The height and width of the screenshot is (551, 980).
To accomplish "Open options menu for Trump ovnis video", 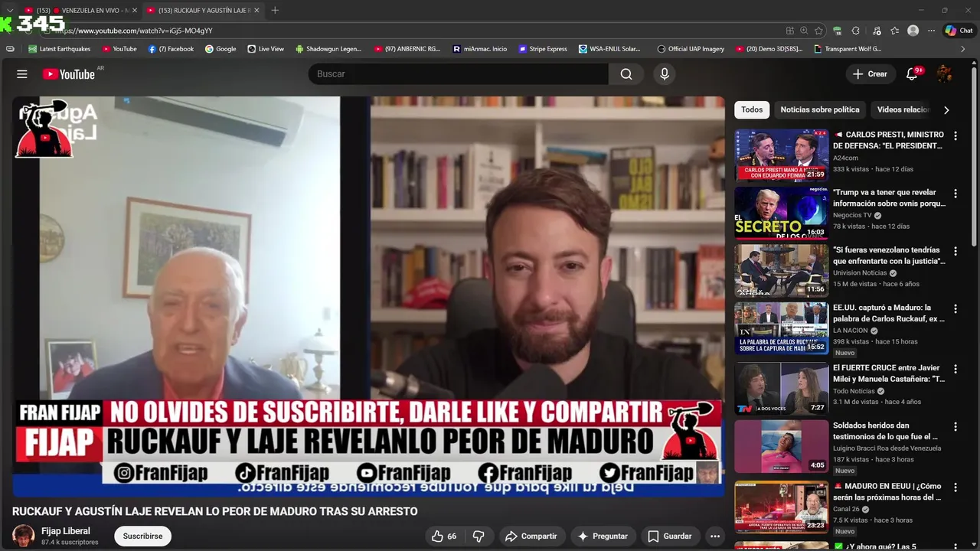I will tap(955, 194).
